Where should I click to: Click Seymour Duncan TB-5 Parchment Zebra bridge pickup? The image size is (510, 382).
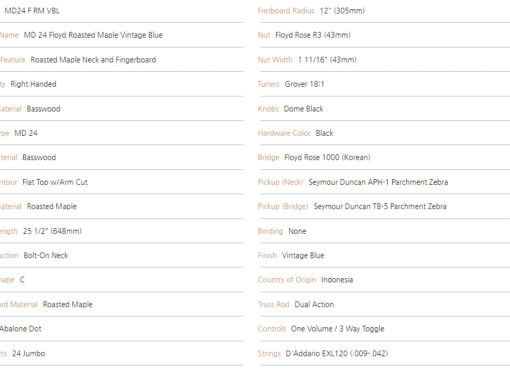click(x=380, y=206)
